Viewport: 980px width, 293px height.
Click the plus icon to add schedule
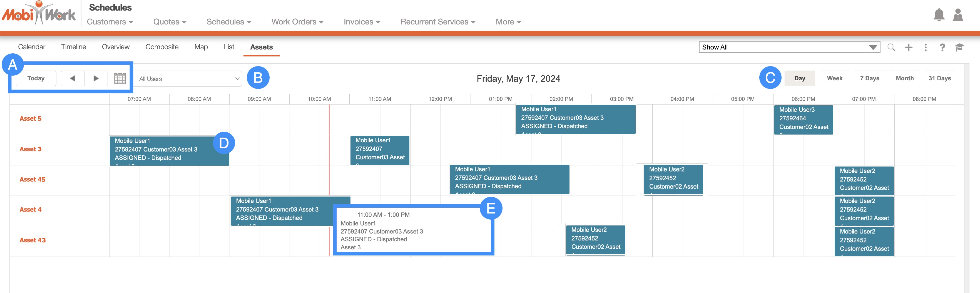point(909,47)
